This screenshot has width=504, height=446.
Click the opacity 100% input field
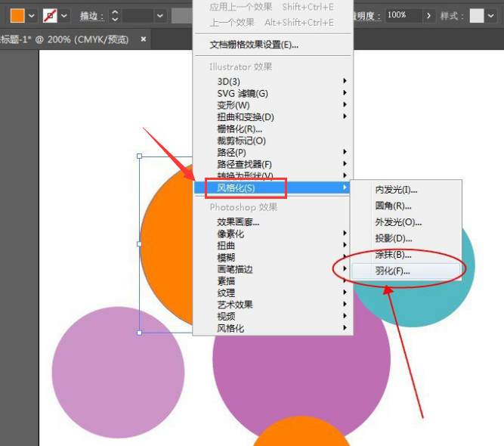(x=404, y=15)
